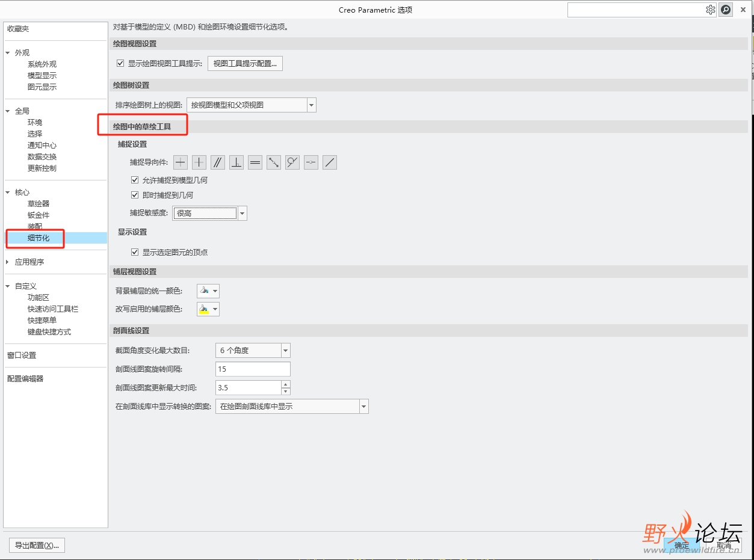
Task: Select 草绘器 in the tree
Action: coord(39,204)
